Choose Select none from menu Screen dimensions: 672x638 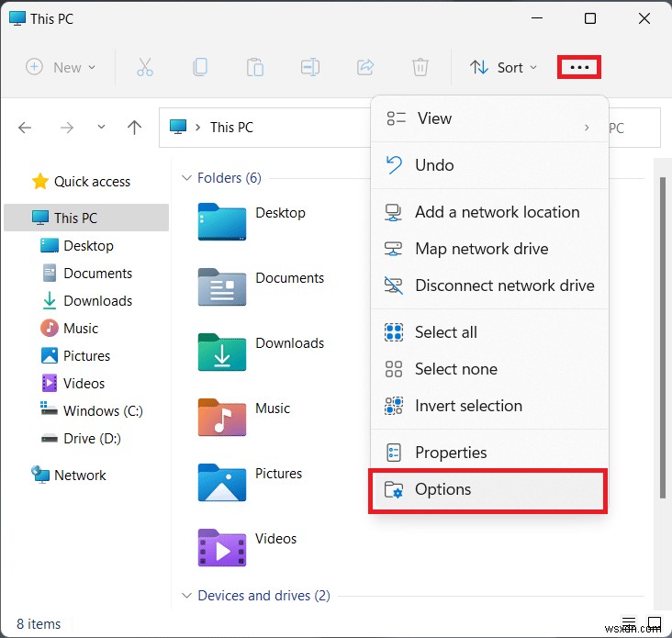[489, 369]
